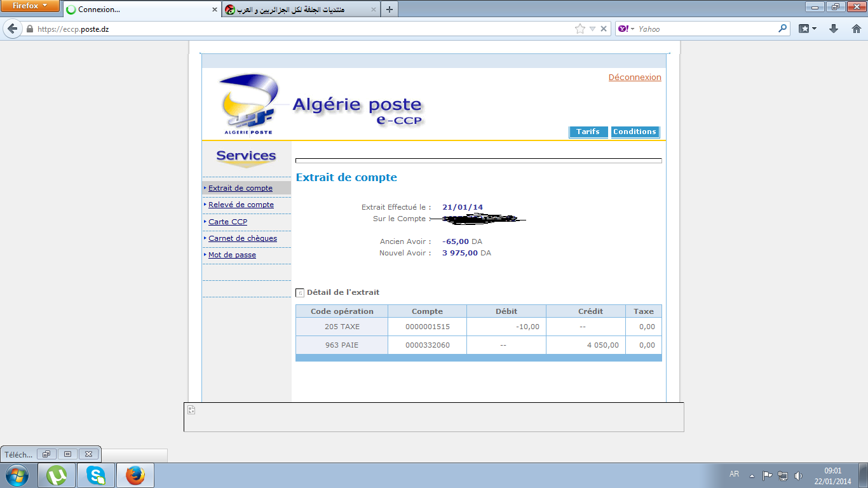
Task: Open uTorrent from the taskbar
Action: [x=57, y=475]
